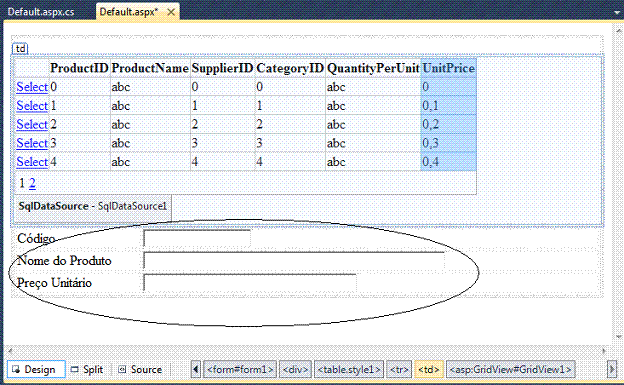Click current page number 1 in pager
The width and height of the screenshot is (624, 385).
[x=22, y=183]
